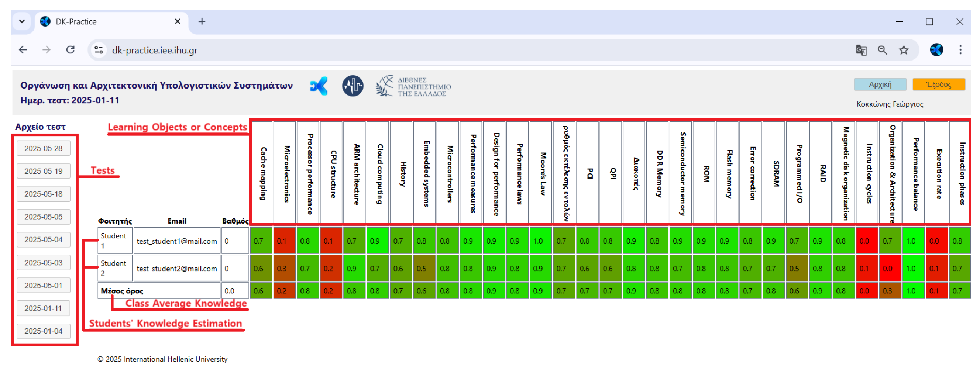The width and height of the screenshot is (980, 373).
Task: Open a new tab with plus button
Action: [x=202, y=21]
